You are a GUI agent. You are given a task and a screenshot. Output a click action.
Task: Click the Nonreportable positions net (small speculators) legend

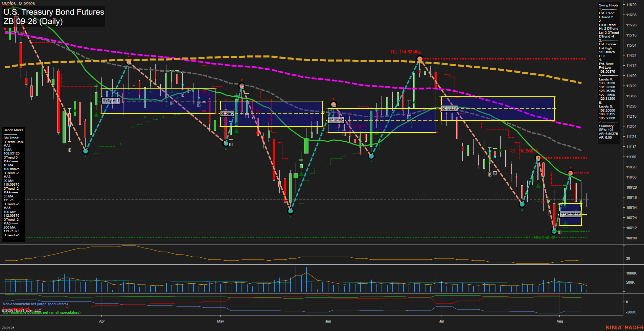42,312
